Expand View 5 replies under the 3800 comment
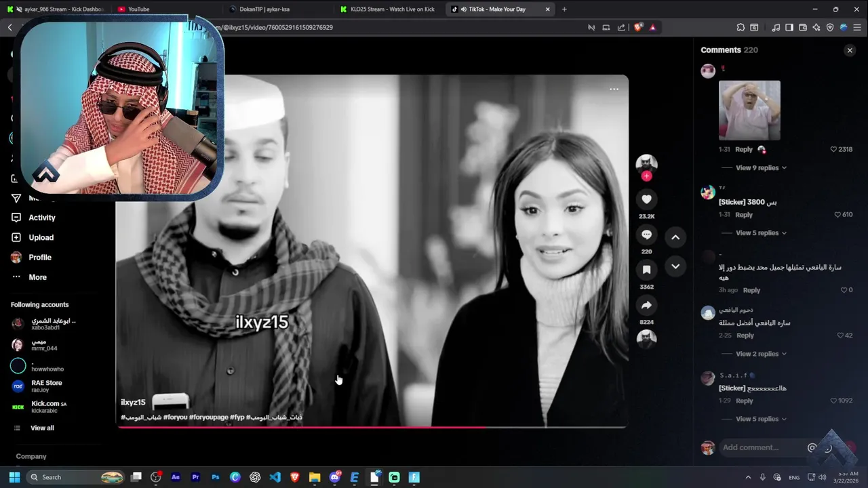 761,232
